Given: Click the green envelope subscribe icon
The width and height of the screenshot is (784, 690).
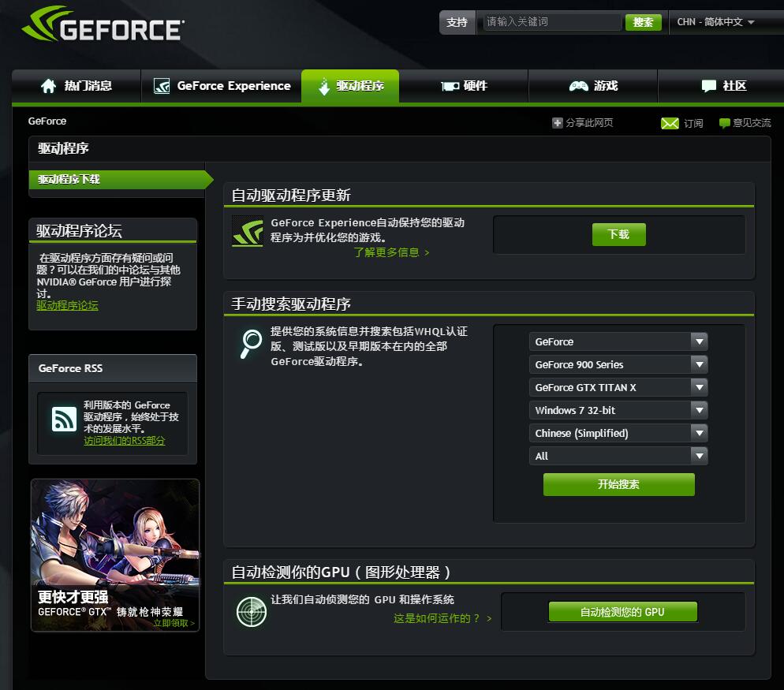Looking at the screenshot, I should click(x=670, y=123).
